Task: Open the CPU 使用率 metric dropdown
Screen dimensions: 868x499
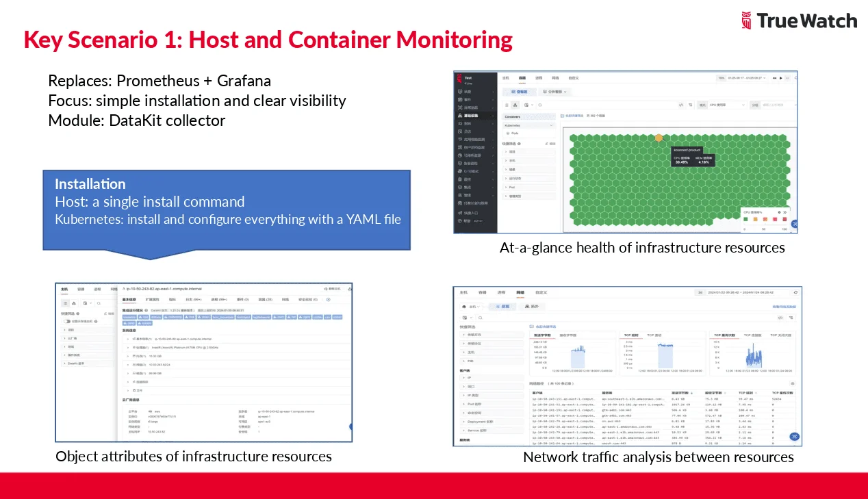Action: click(727, 105)
